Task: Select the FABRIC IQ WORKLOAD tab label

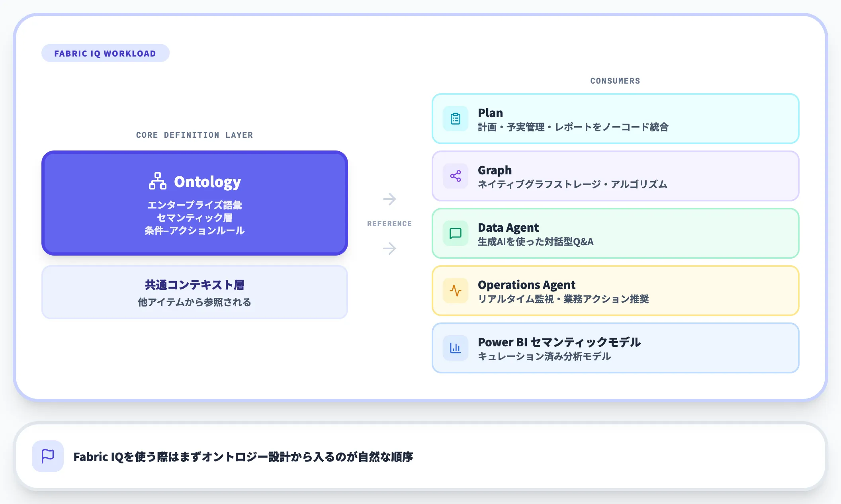Action: 105,53
